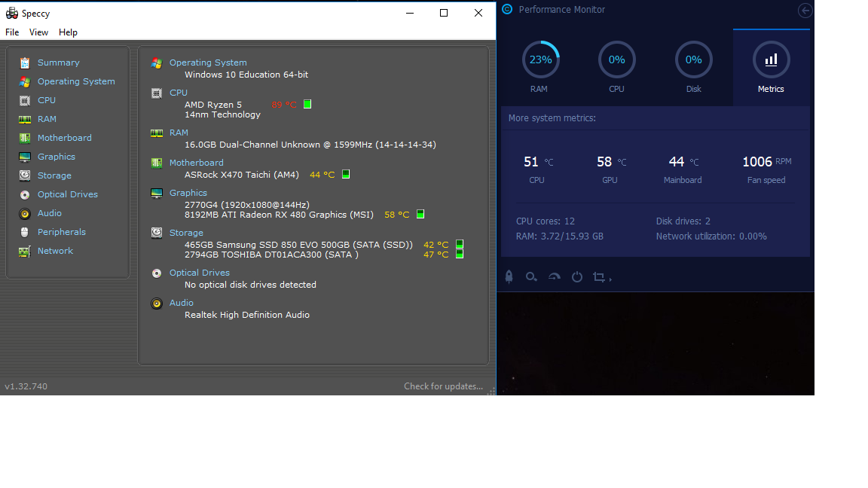This screenshot has height=488, width=868.
Task: Click the rocket boost icon in Performance Monitor
Action: 509,276
